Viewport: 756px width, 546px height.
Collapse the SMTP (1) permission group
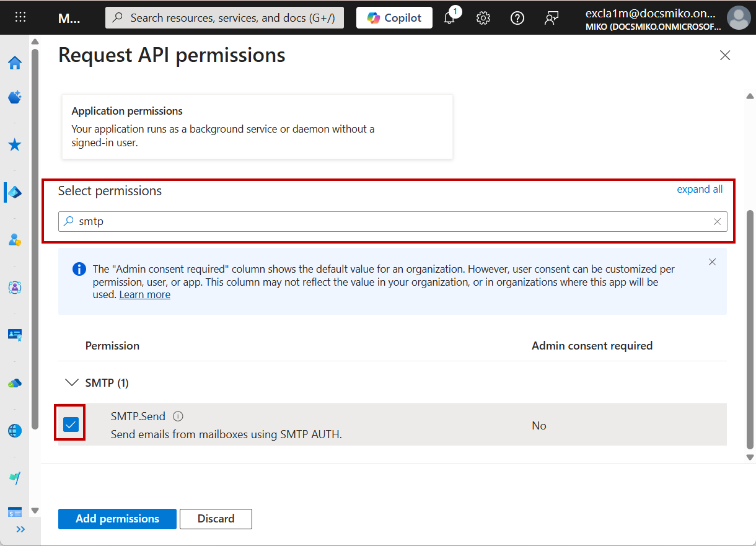click(72, 383)
